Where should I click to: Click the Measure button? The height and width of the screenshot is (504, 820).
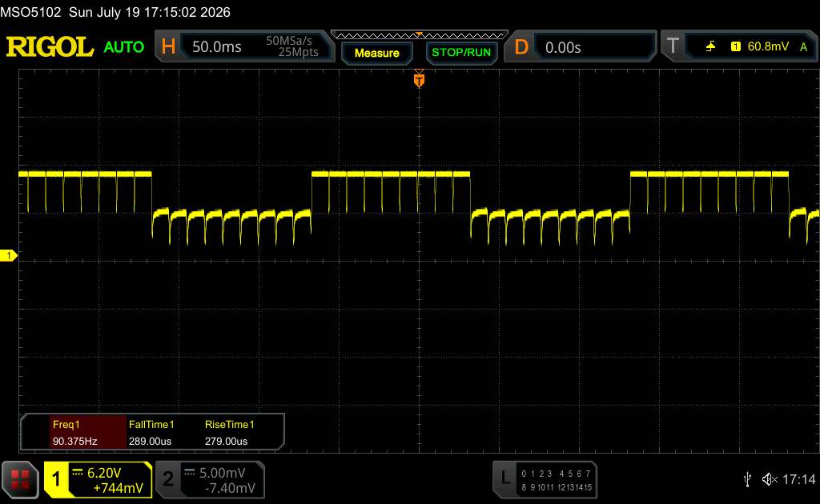point(376,53)
